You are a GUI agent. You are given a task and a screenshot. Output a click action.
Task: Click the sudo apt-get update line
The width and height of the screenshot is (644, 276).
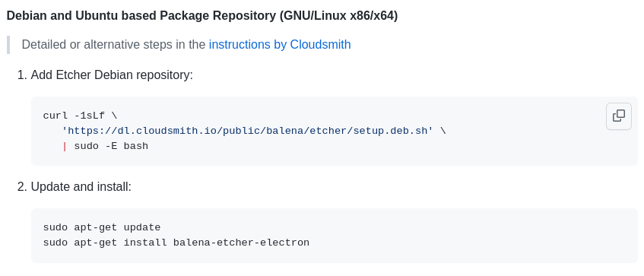point(102,227)
